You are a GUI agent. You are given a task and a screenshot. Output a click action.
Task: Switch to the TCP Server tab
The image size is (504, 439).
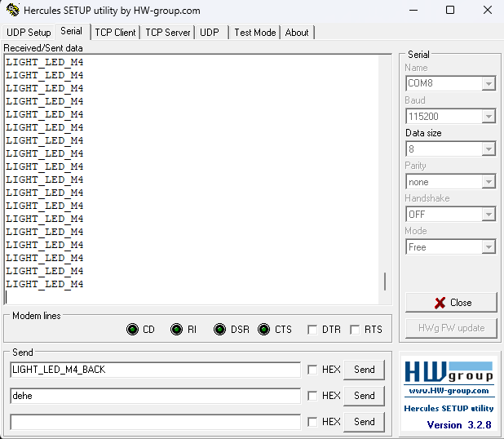[x=168, y=33]
